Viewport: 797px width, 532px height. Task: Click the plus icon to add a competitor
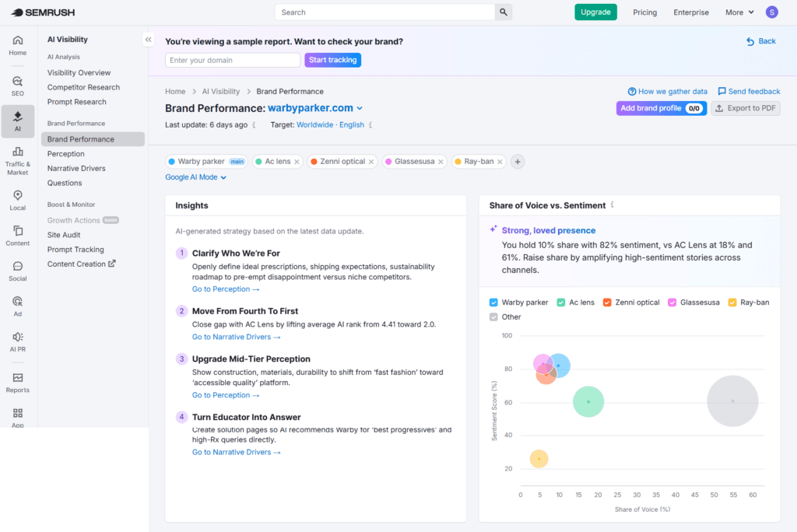point(517,161)
